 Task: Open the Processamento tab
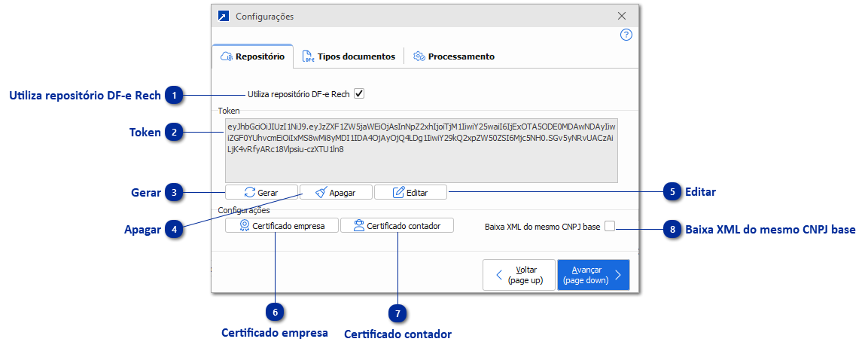(454, 56)
